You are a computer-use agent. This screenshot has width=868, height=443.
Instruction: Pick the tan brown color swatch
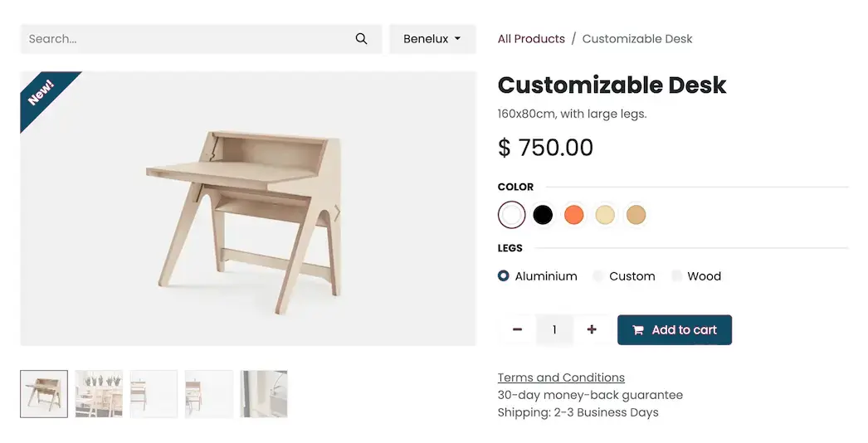point(636,215)
